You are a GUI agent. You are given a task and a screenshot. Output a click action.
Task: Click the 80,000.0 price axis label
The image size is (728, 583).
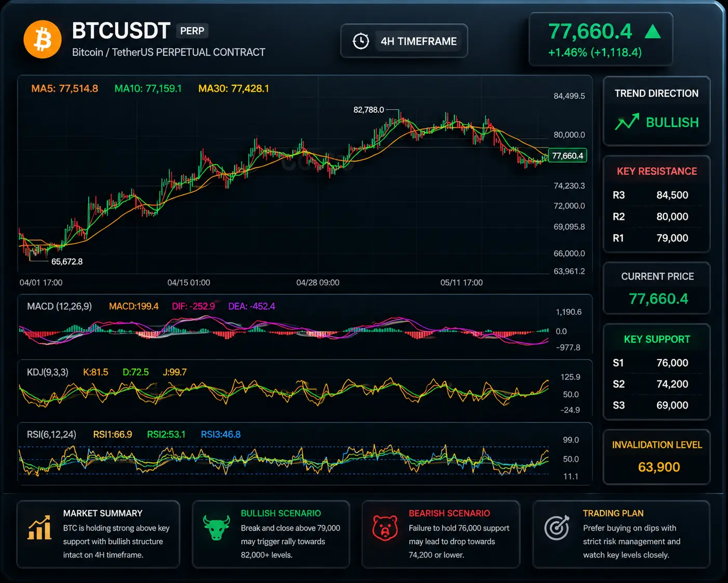click(569, 135)
